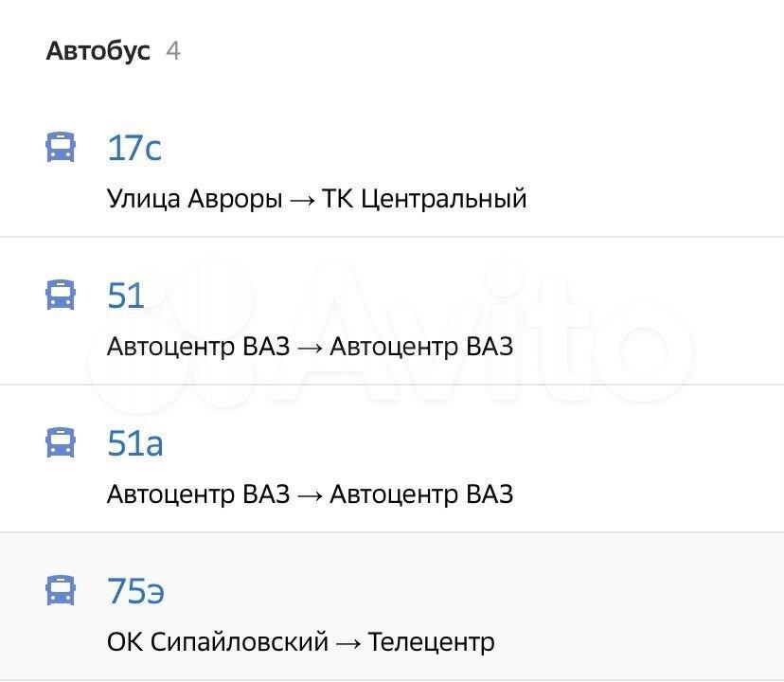Select bus route 51а

tap(135, 442)
